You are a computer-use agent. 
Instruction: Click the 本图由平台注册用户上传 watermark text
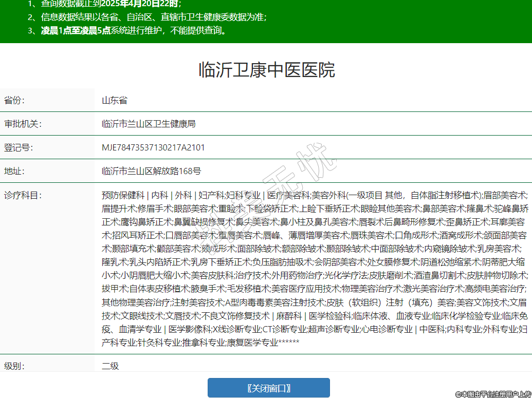click(x=492, y=394)
